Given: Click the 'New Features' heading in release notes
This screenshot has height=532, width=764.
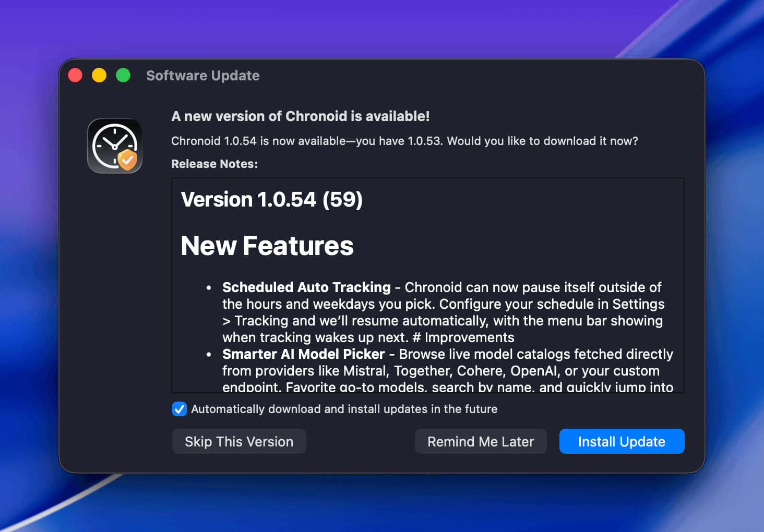Looking at the screenshot, I should point(267,246).
